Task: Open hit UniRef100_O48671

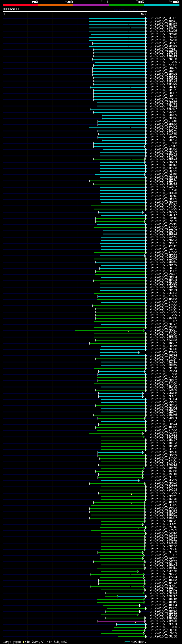Action: (163, 21)
